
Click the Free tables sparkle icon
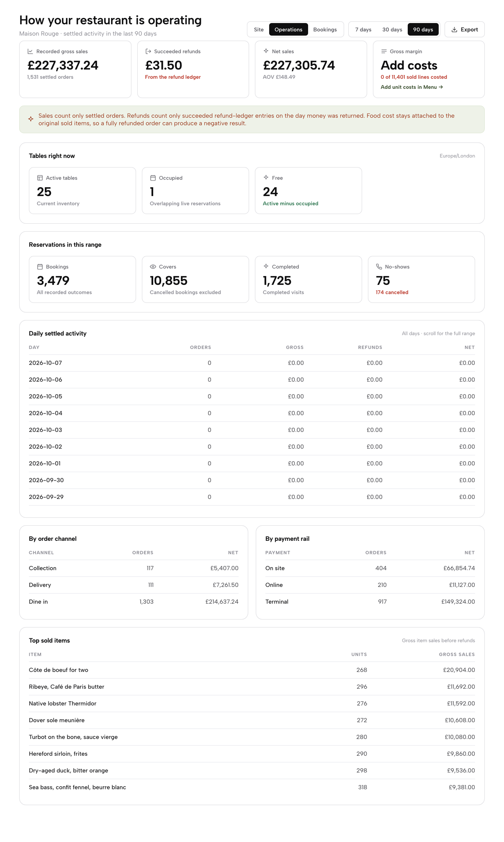pyautogui.click(x=266, y=178)
